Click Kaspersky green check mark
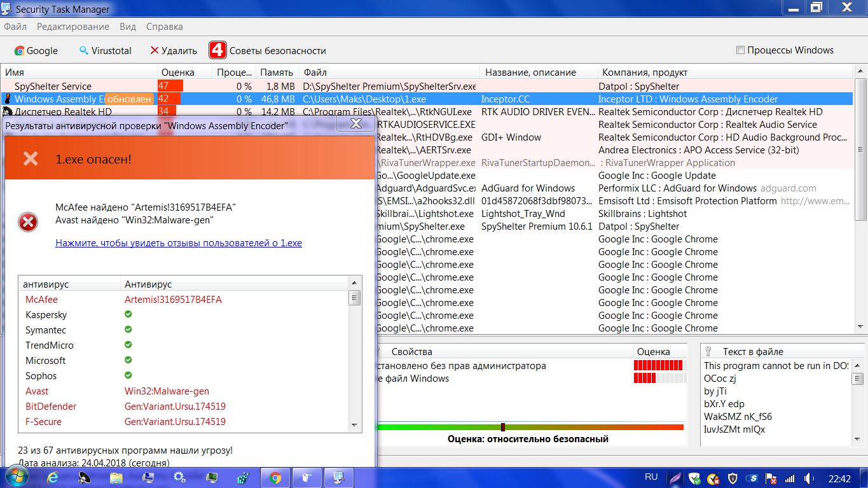 click(x=128, y=314)
